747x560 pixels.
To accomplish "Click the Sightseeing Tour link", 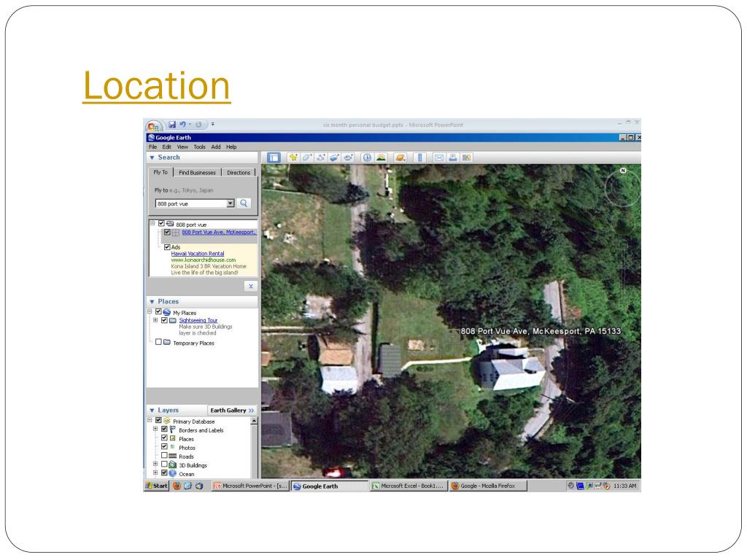I will 198,321.
